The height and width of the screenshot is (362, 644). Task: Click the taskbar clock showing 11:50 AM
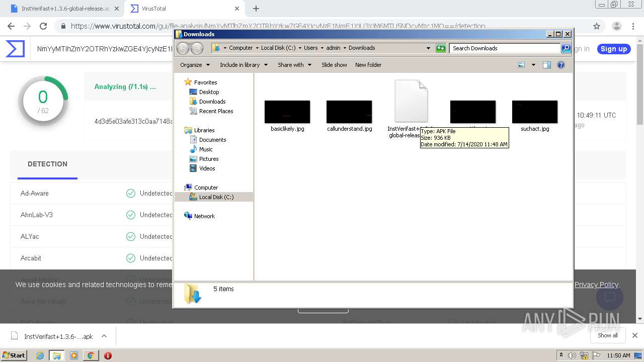pos(618,355)
